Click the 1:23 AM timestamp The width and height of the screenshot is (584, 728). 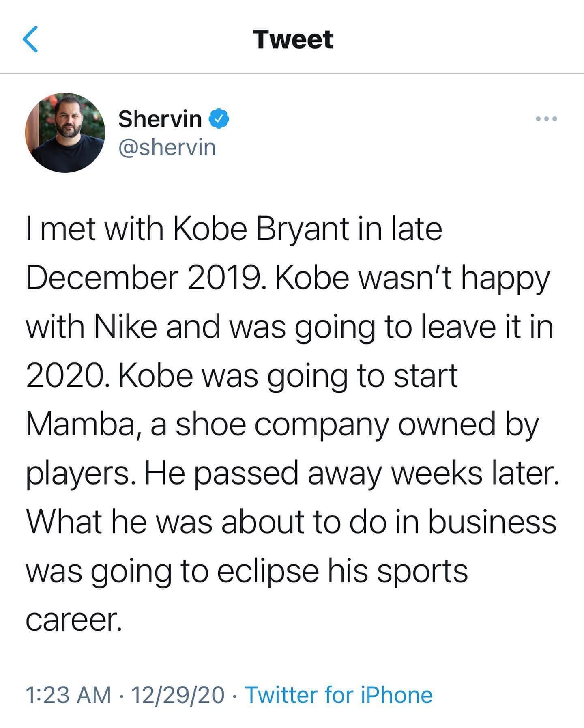[x=68, y=695]
